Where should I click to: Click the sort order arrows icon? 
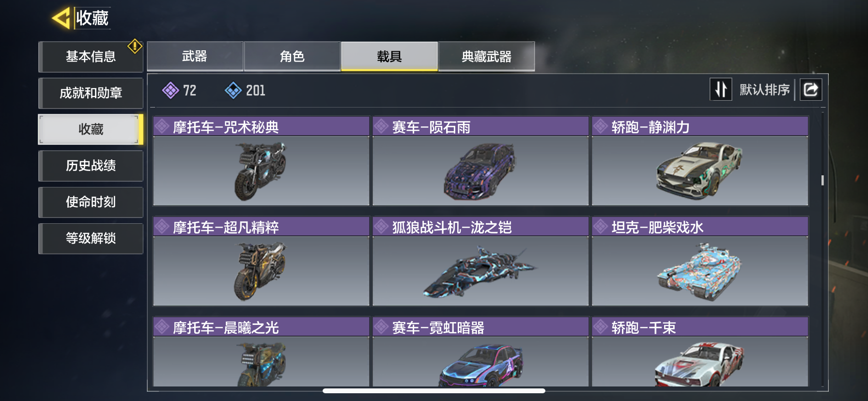721,90
